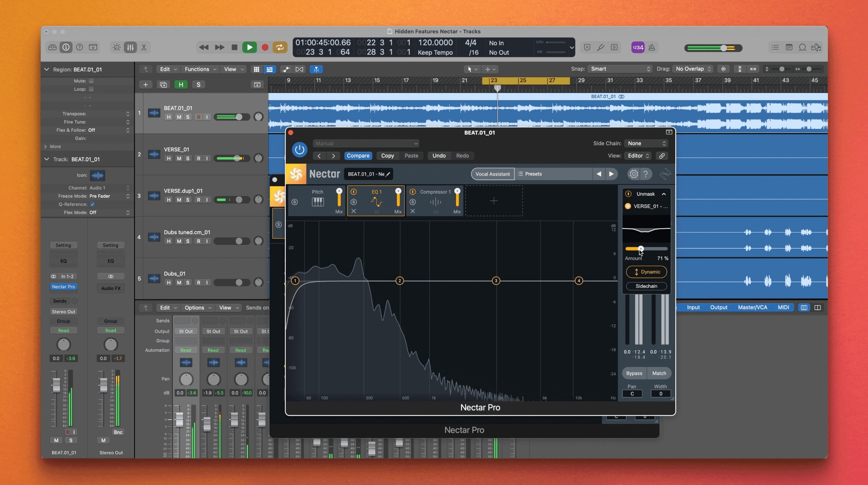
Task: Open the Pitch module keyboard icon
Action: click(x=318, y=202)
